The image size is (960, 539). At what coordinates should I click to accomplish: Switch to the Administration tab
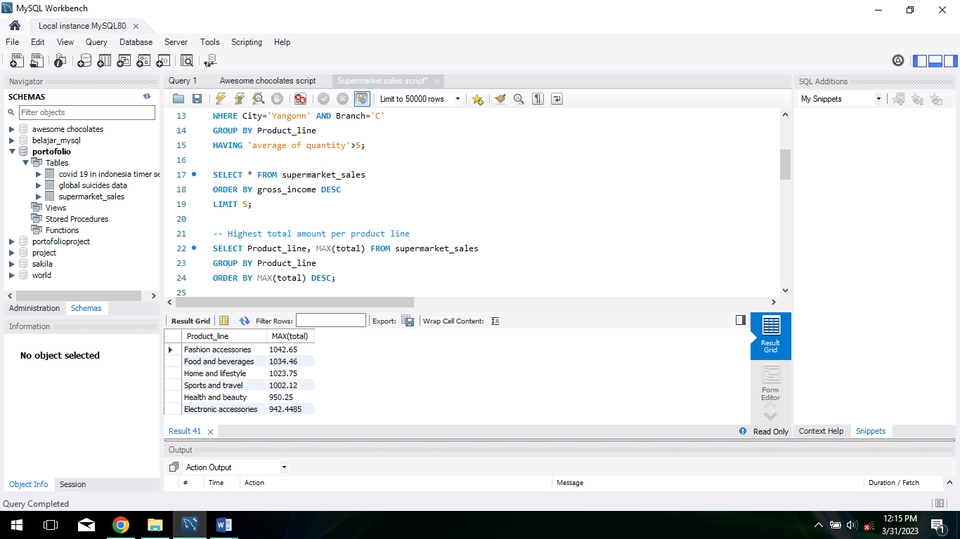click(x=34, y=308)
